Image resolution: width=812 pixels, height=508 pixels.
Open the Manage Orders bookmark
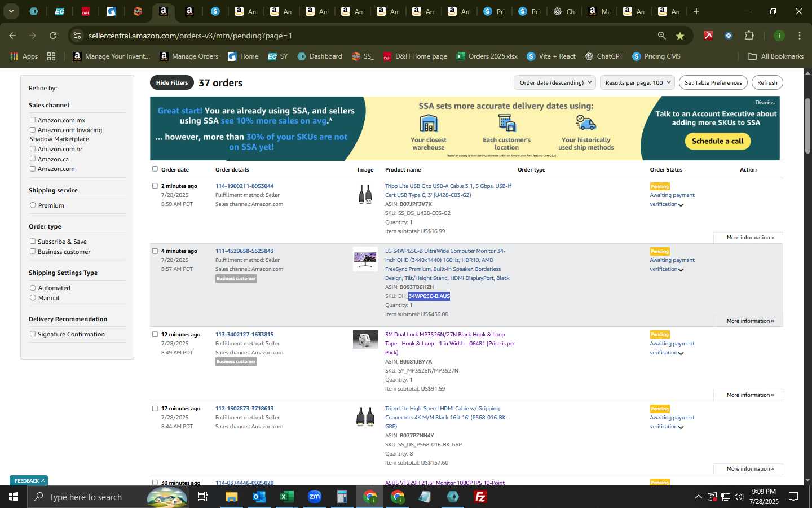pyautogui.click(x=189, y=56)
